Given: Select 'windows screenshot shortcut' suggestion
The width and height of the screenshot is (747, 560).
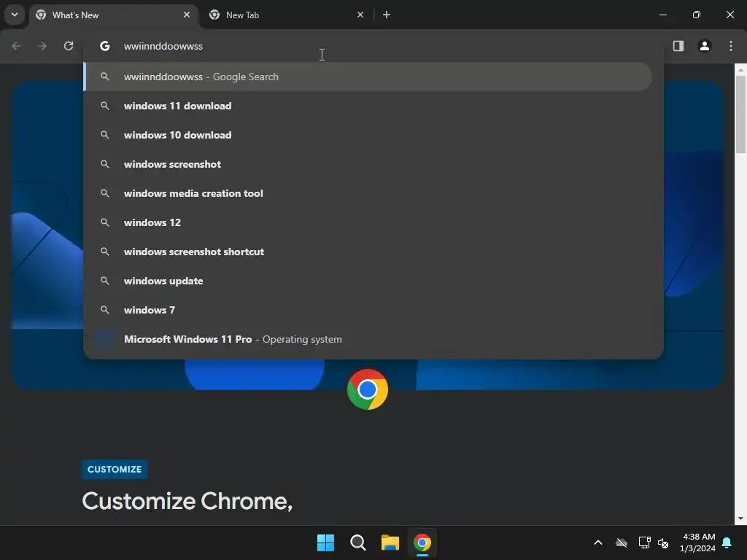Looking at the screenshot, I should coord(368,252).
